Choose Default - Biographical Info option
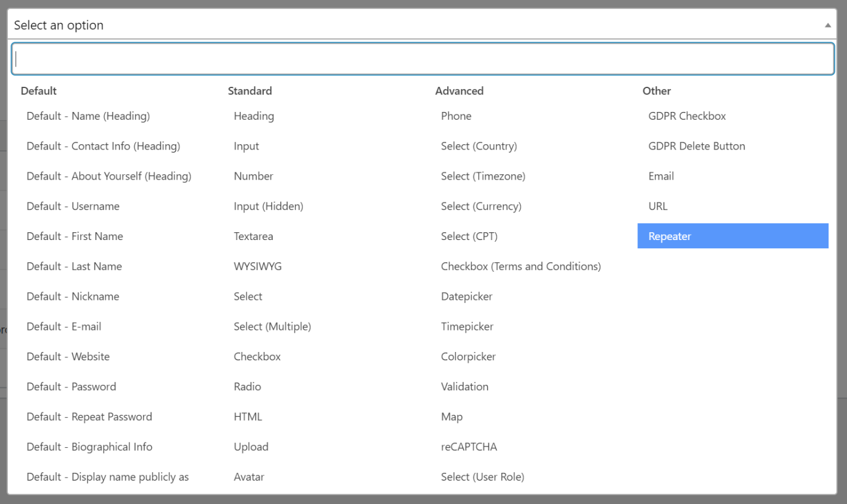Viewport: 847px width, 504px height. coord(111,447)
